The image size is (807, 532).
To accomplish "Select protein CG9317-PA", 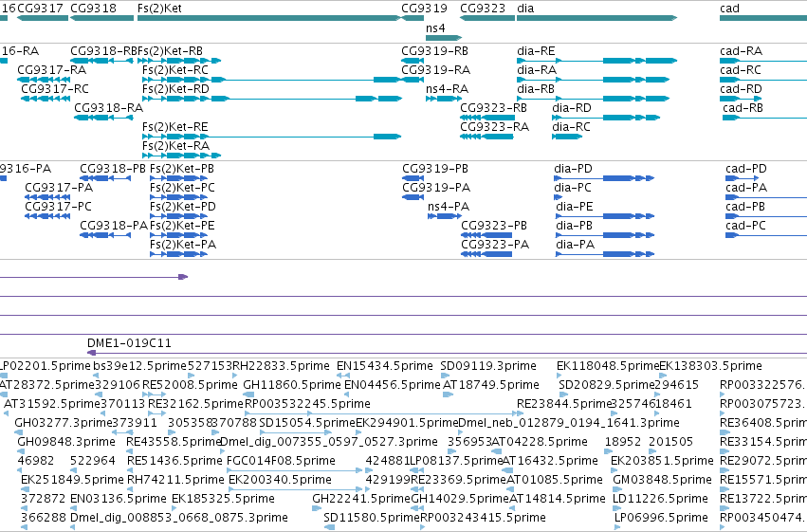I will click(59, 188).
